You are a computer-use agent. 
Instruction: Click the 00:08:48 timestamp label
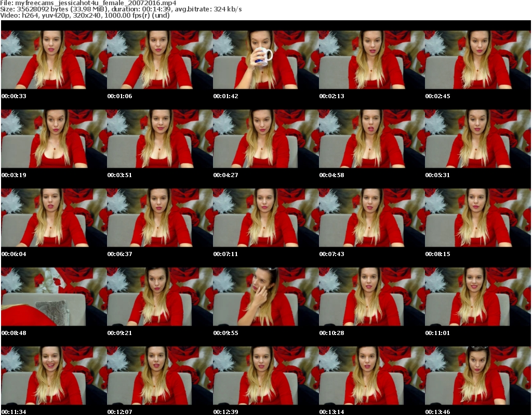coord(14,333)
